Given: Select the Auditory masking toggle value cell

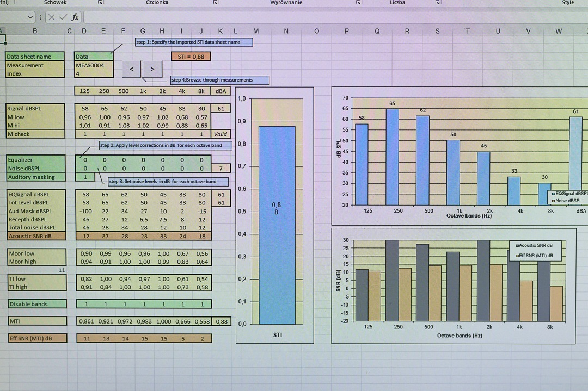Looking at the screenshot, I should point(85,177).
